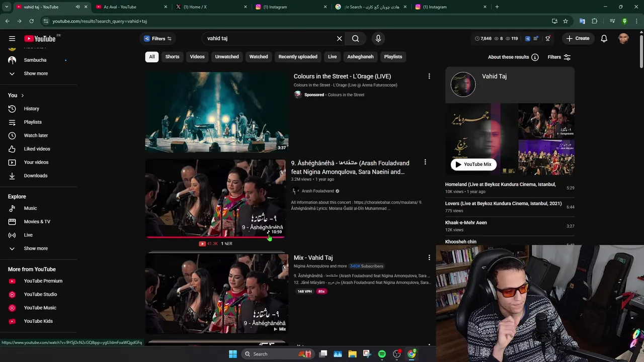The width and height of the screenshot is (644, 362).
Task: Open Spotify from the taskbar
Action: coord(382,354)
